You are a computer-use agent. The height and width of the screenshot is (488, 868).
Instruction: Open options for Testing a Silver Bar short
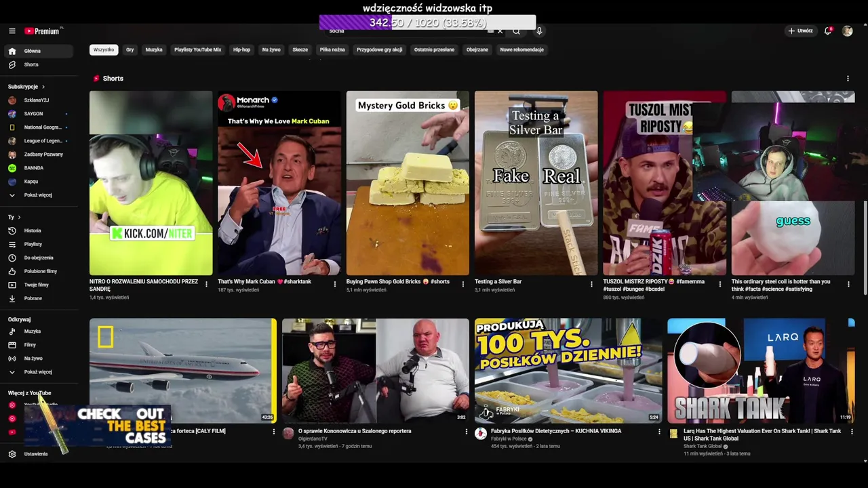(x=591, y=284)
